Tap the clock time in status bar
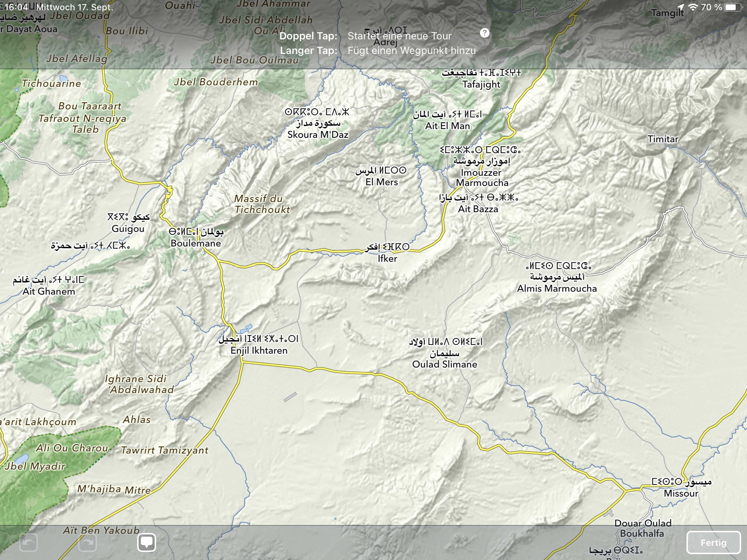The height and width of the screenshot is (560, 747). [16, 7]
